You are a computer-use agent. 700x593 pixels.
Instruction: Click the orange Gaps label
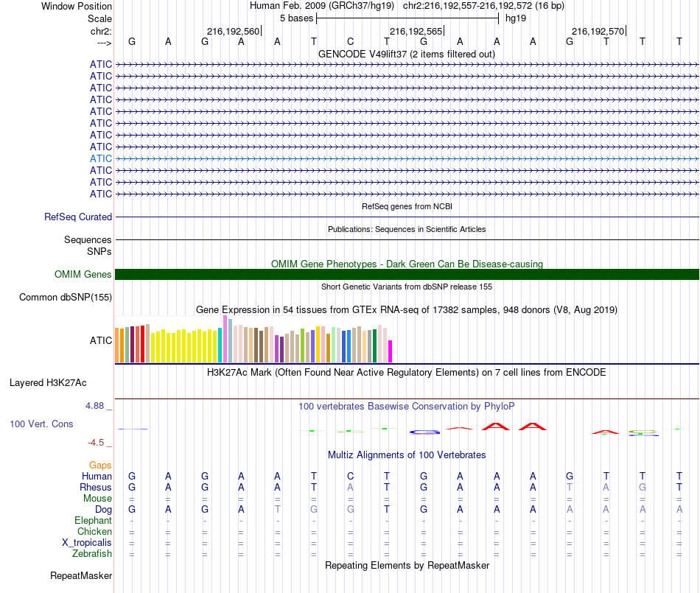(100, 466)
